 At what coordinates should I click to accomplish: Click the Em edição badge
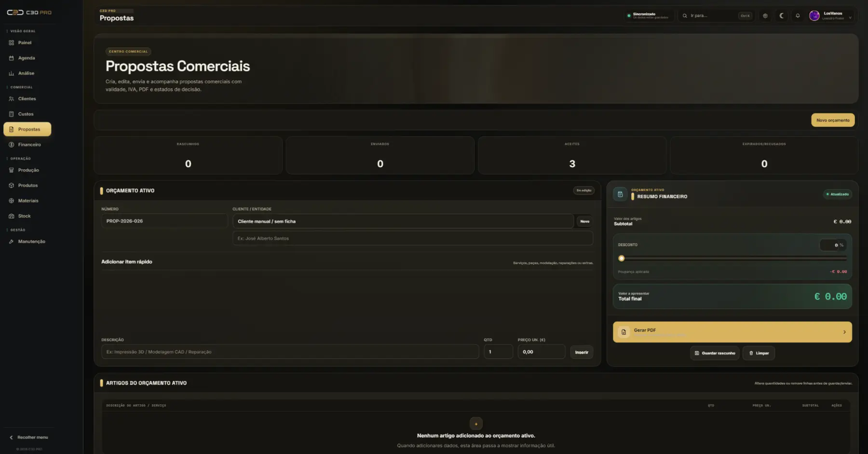[583, 191]
